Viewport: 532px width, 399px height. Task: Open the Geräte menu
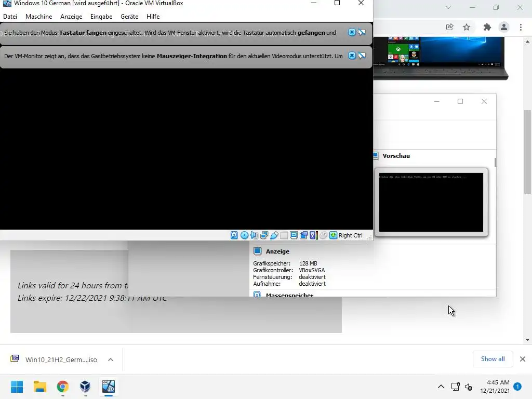coord(129,16)
